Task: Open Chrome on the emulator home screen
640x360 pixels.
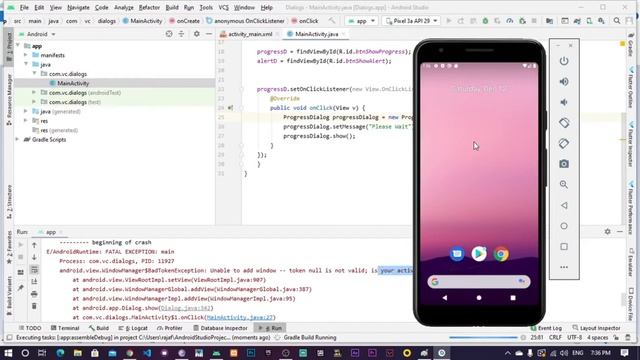Action: click(501, 254)
